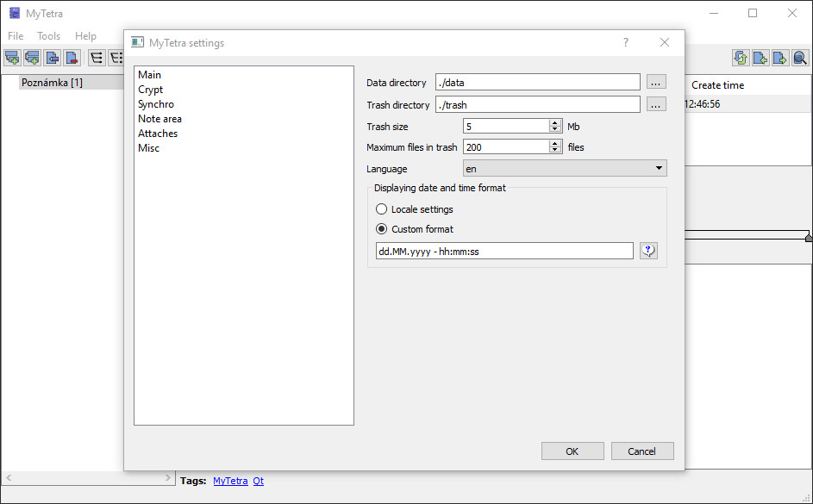Browse for Trash directory with ... button
Screen dimensions: 813x504
[656, 104]
